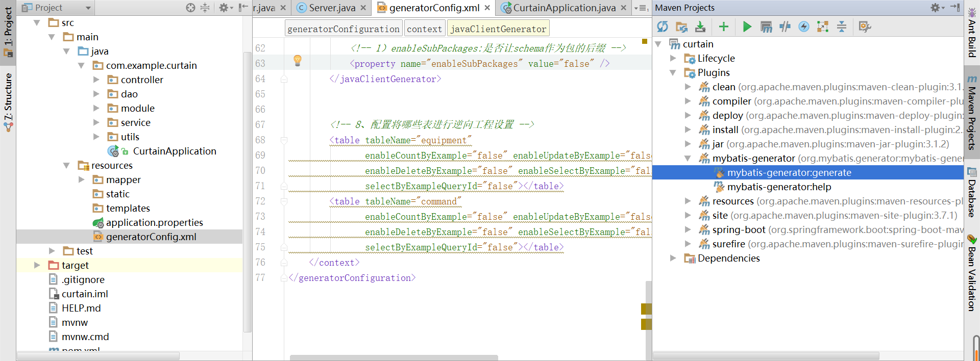
Task: Hide the Project tool window
Action: click(243, 8)
